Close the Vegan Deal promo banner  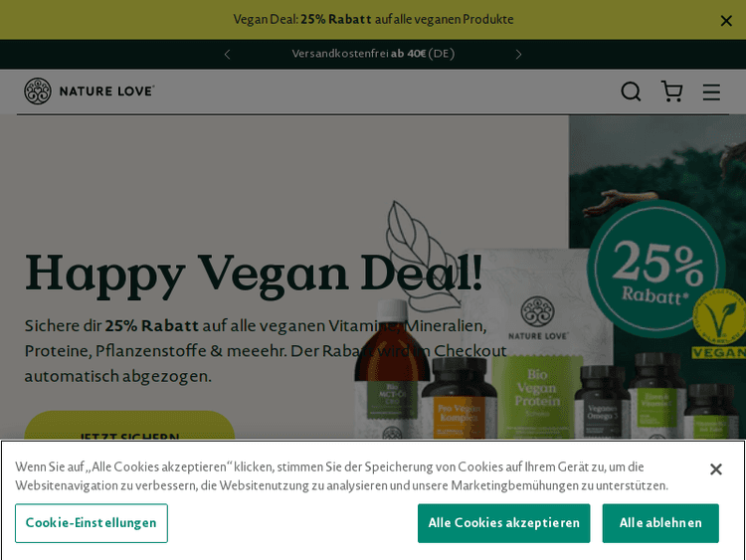click(726, 21)
